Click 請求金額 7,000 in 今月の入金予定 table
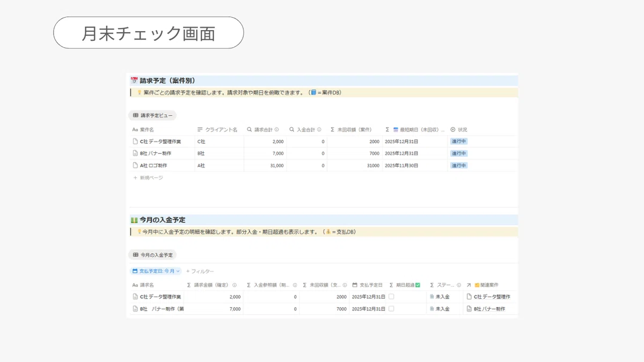Viewport: 644px width, 362px height. point(235,309)
